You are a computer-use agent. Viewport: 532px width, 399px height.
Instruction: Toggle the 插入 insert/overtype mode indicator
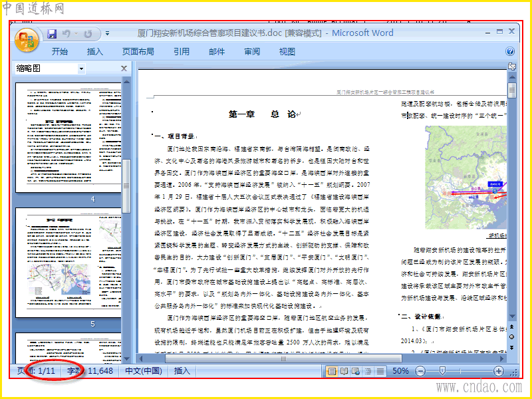click(x=182, y=371)
